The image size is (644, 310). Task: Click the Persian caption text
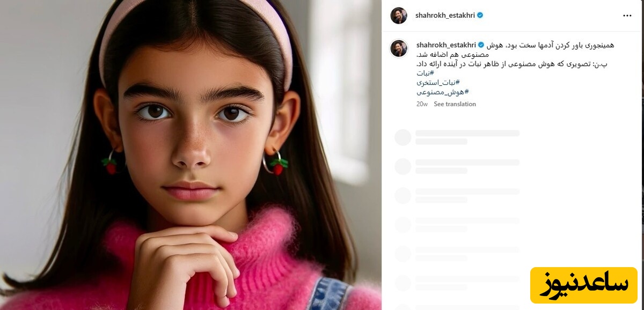point(515,54)
